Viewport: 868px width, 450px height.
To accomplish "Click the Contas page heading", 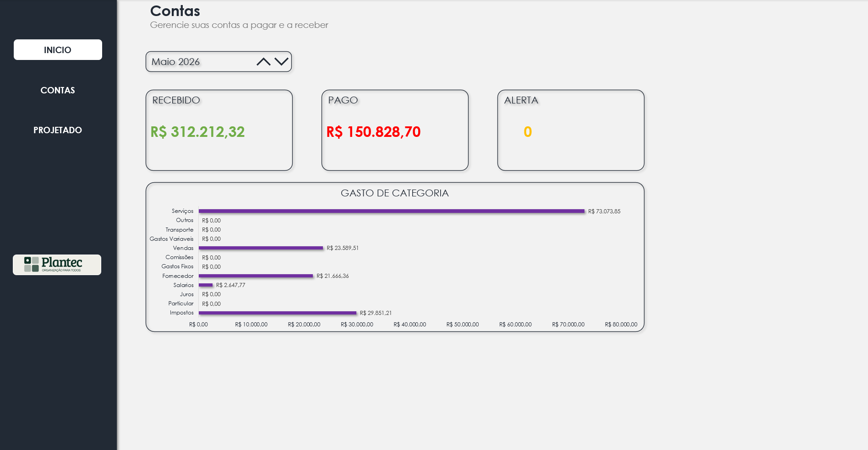I will (x=175, y=11).
